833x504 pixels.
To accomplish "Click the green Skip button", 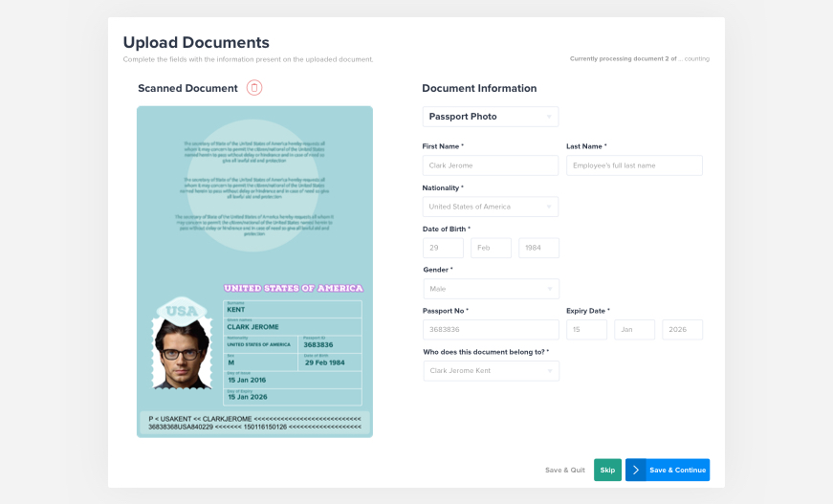I will tap(607, 470).
